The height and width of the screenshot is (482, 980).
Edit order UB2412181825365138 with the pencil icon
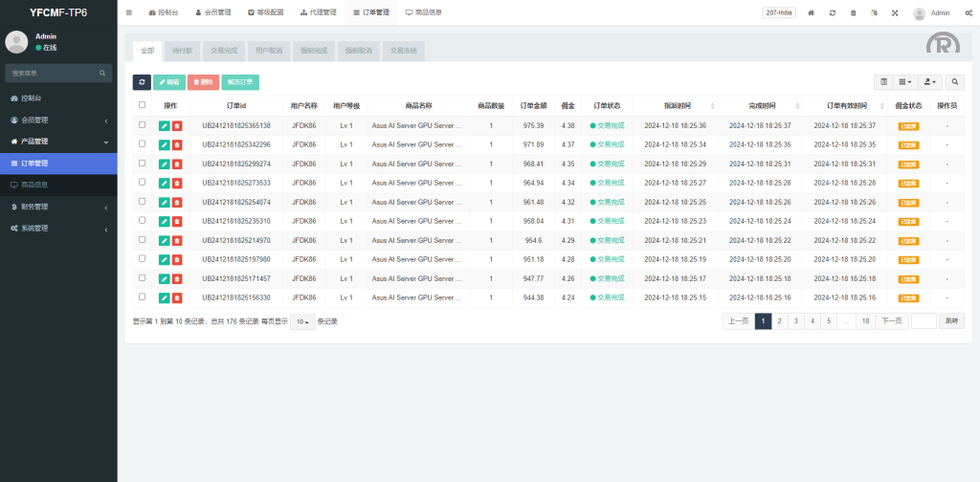[x=165, y=125]
